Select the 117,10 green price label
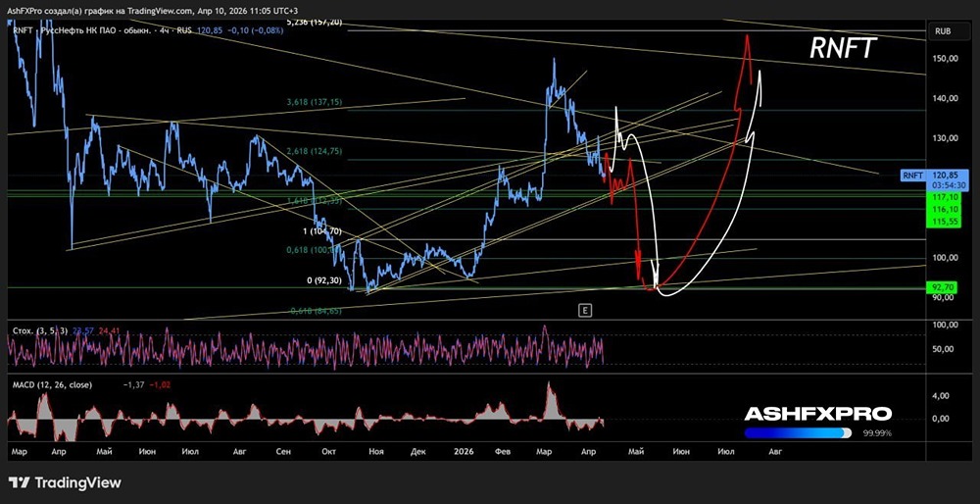 (946, 196)
